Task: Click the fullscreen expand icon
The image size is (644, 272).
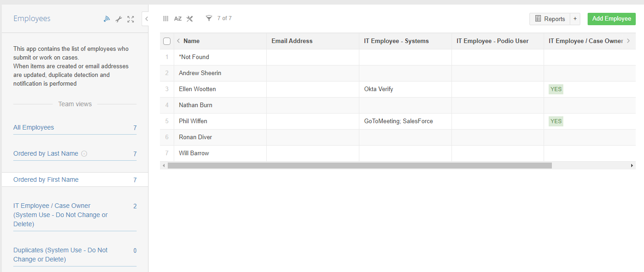Action: click(131, 19)
